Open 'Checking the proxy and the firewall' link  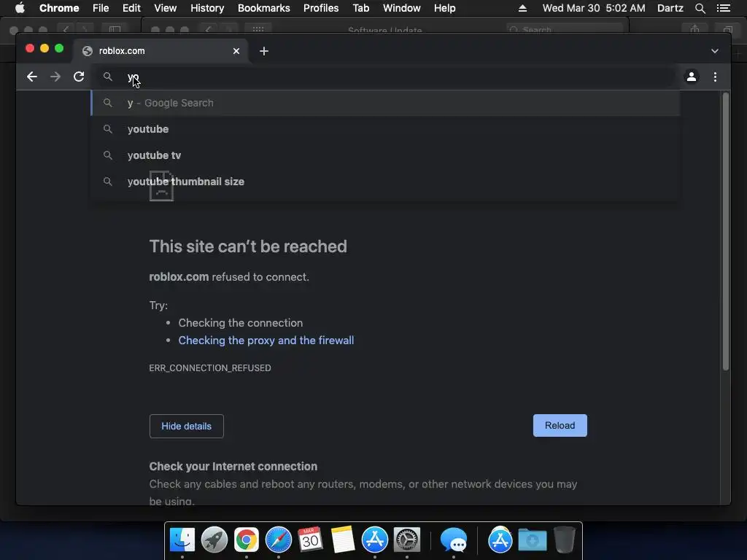[x=266, y=341]
